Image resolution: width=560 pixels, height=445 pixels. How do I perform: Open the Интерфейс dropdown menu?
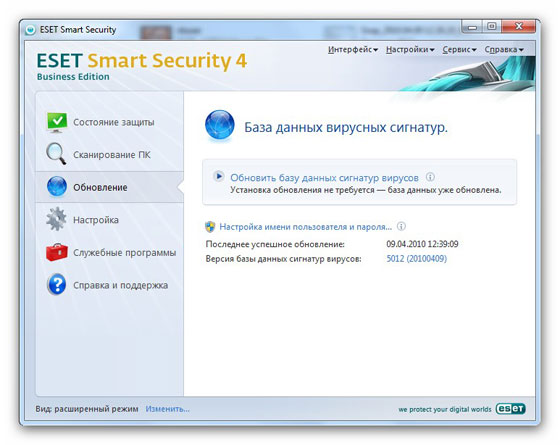click(353, 50)
